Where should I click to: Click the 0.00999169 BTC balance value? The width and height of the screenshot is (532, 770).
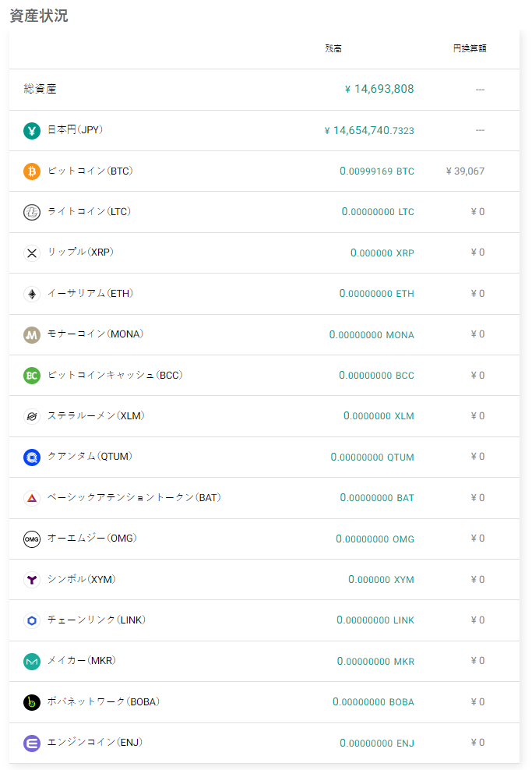[x=377, y=171]
